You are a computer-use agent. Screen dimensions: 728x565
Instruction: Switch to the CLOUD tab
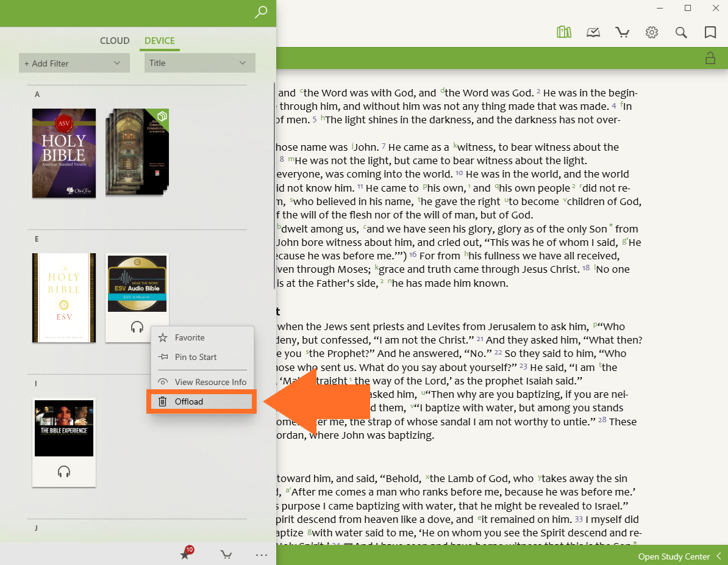[115, 41]
